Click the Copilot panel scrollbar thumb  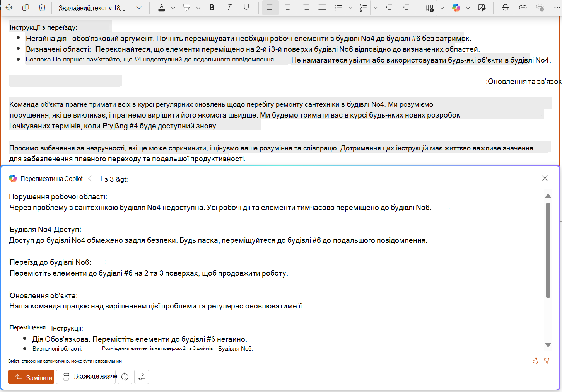click(x=548, y=251)
